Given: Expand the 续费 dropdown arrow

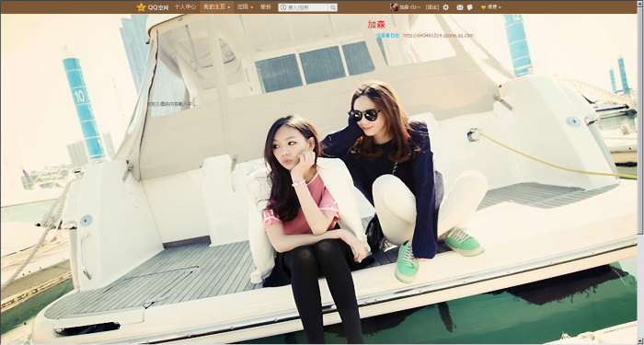Looking at the screenshot, I should coord(500,7).
